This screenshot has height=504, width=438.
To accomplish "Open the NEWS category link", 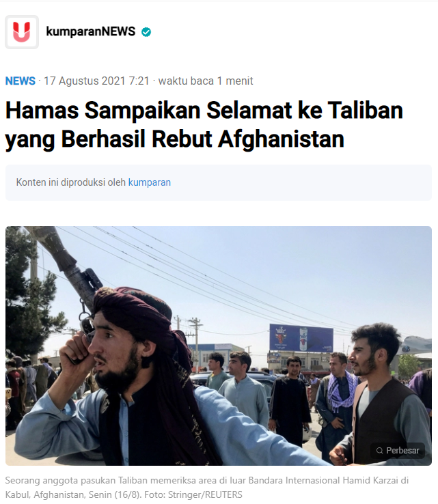I will (20, 81).
